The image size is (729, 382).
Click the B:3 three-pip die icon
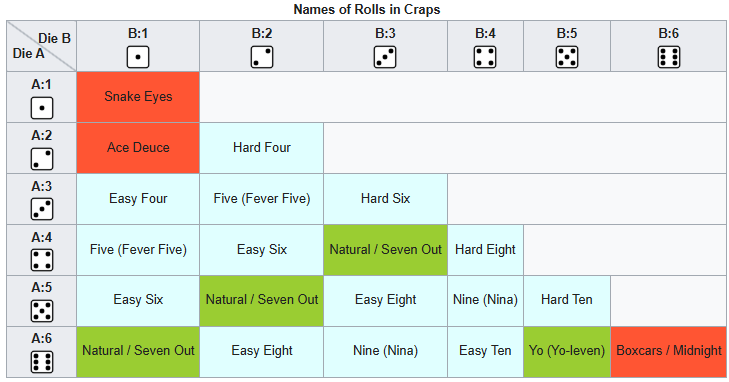tap(385, 57)
